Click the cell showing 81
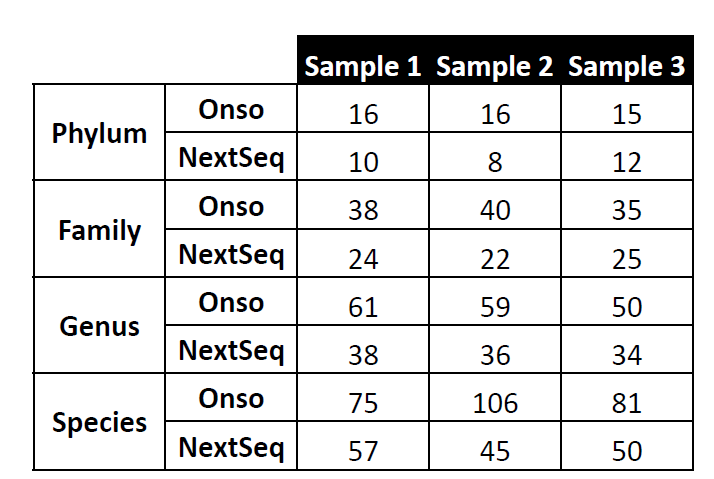Screen dimensions: 714x479 pos(627,402)
